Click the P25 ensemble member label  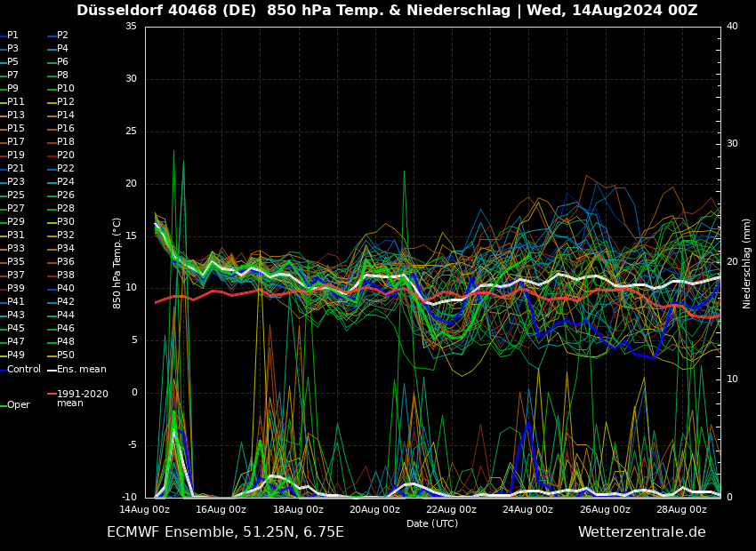coord(16,196)
